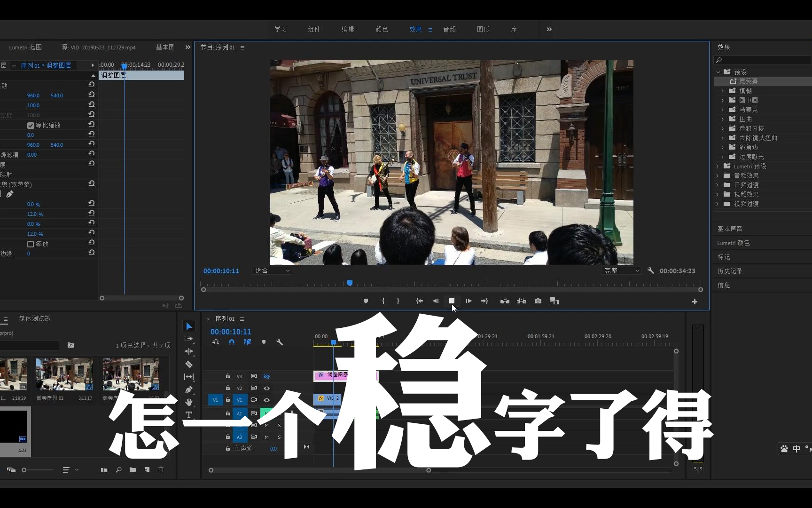Expand the 视频效果 folder
The height and width of the screenshot is (508, 812).
click(x=717, y=194)
